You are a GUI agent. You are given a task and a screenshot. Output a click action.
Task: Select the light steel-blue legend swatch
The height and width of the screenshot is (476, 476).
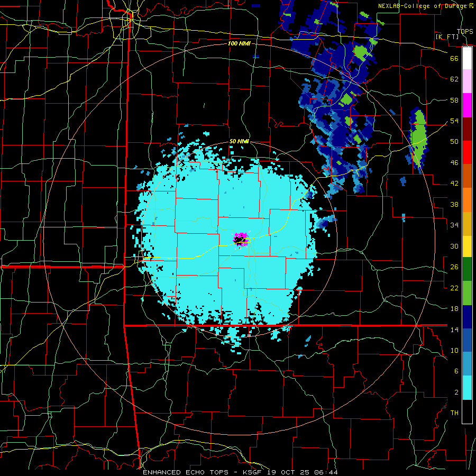[467, 364]
